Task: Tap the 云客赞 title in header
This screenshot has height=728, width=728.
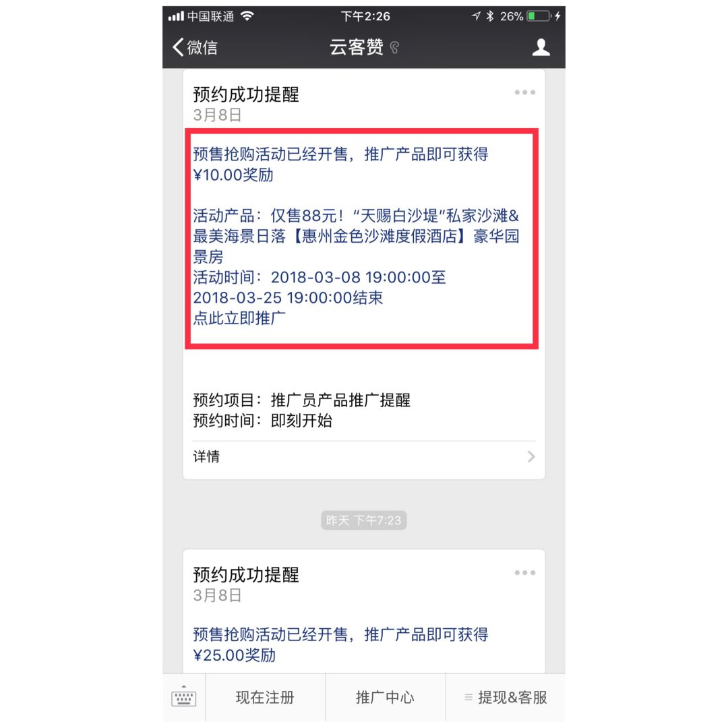Action: [x=356, y=47]
